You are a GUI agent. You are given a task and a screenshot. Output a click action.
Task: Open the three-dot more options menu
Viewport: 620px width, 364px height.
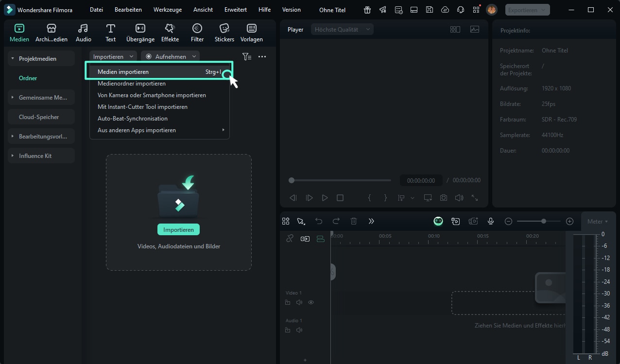(262, 57)
